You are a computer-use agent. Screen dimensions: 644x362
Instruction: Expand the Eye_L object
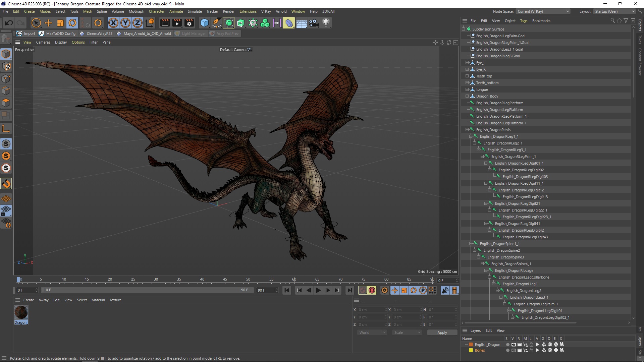click(467, 63)
